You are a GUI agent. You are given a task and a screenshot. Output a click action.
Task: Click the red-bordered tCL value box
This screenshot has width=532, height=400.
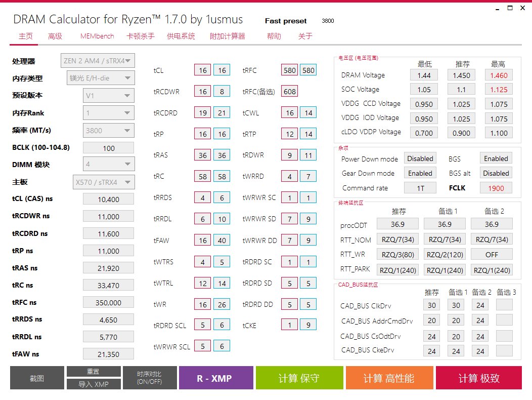203,70
